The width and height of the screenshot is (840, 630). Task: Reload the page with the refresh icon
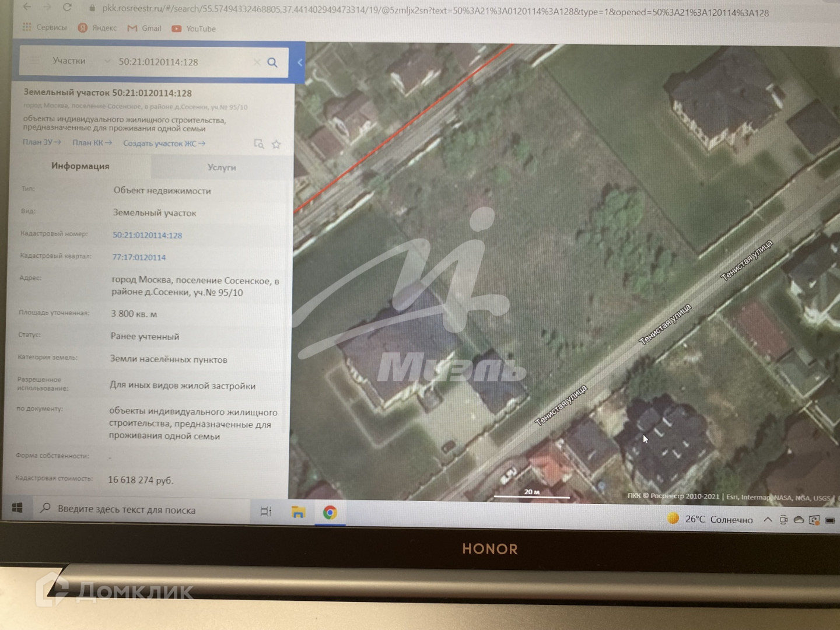pyautogui.click(x=67, y=8)
